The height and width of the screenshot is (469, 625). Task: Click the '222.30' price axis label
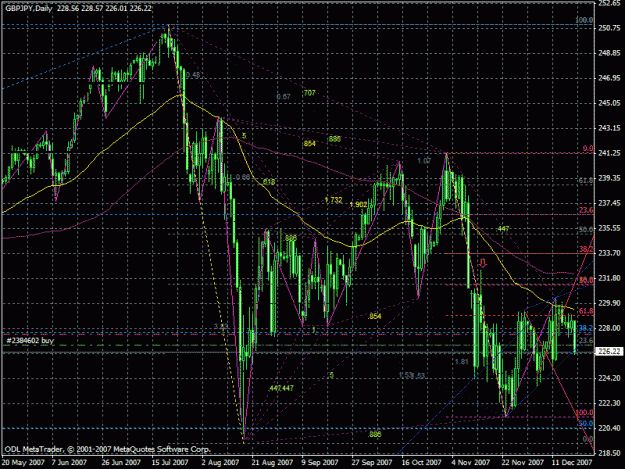609,403
